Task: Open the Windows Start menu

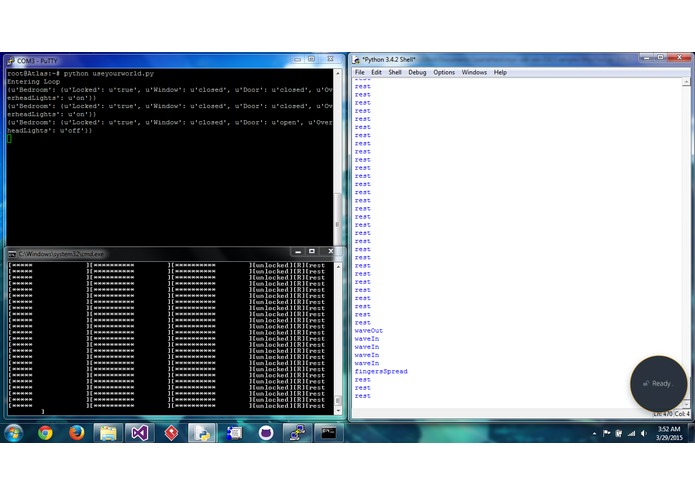Action: [x=14, y=432]
